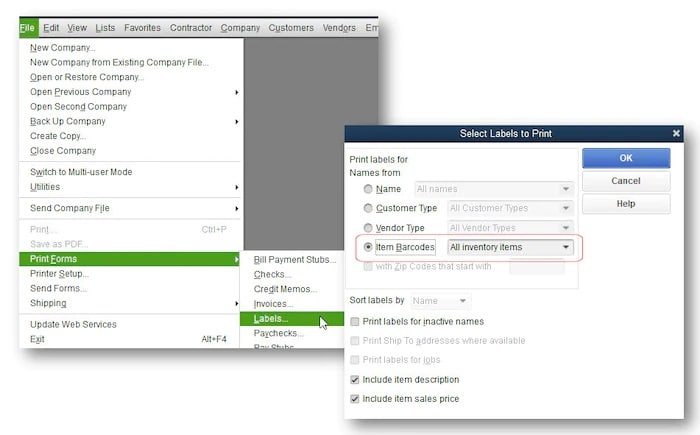This screenshot has height=435, width=700.
Task: Open the Print Forms submenu
Action: [x=129, y=259]
